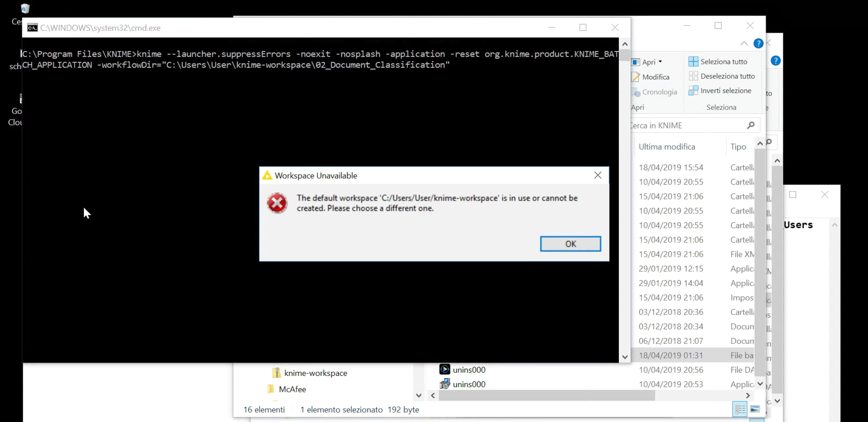Switch to large thumbnails view icon
The height and width of the screenshot is (422, 868).
[x=755, y=409]
